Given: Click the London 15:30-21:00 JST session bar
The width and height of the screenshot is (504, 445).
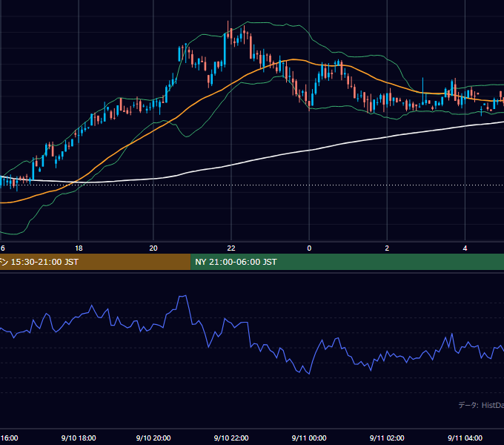Looking at the screenshot, I should [x=95, y=262].
